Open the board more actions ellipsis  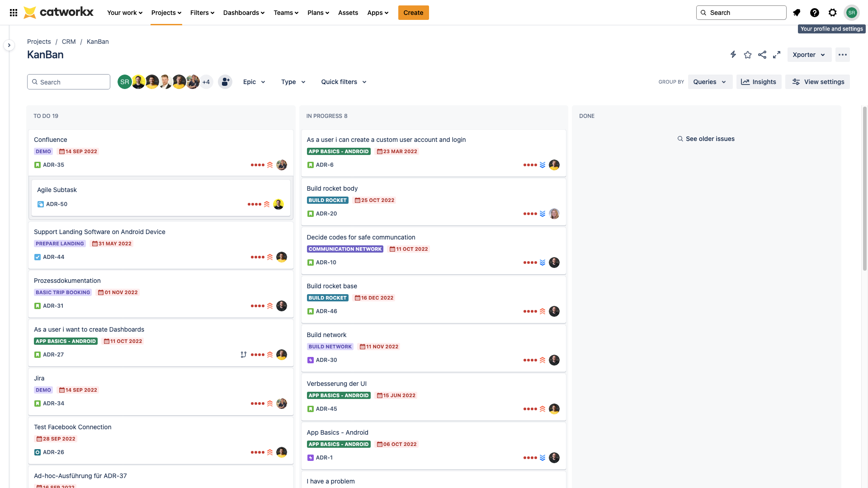[x=843, y=55]
